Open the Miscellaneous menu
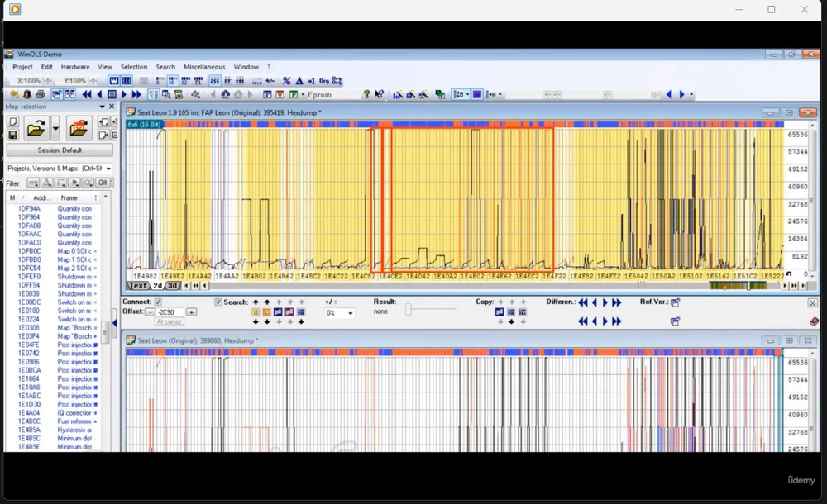This screenshot has height=504, width=827. (x=204, y=67)
